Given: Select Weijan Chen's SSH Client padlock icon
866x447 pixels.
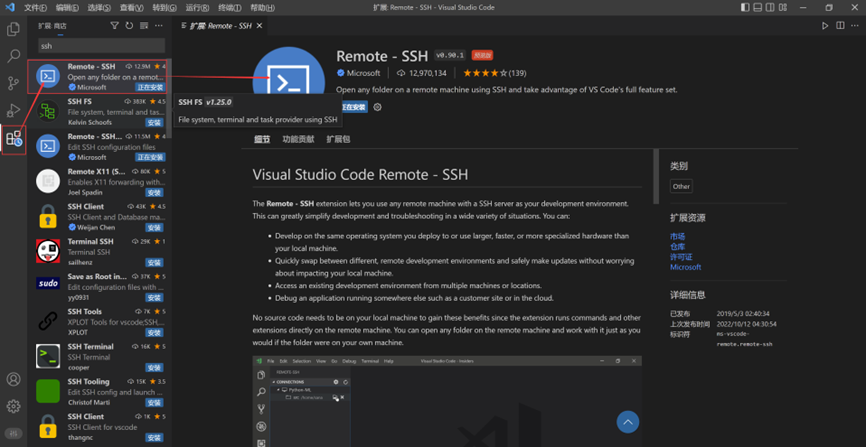Looking at the screenshot, I should 48,216.
